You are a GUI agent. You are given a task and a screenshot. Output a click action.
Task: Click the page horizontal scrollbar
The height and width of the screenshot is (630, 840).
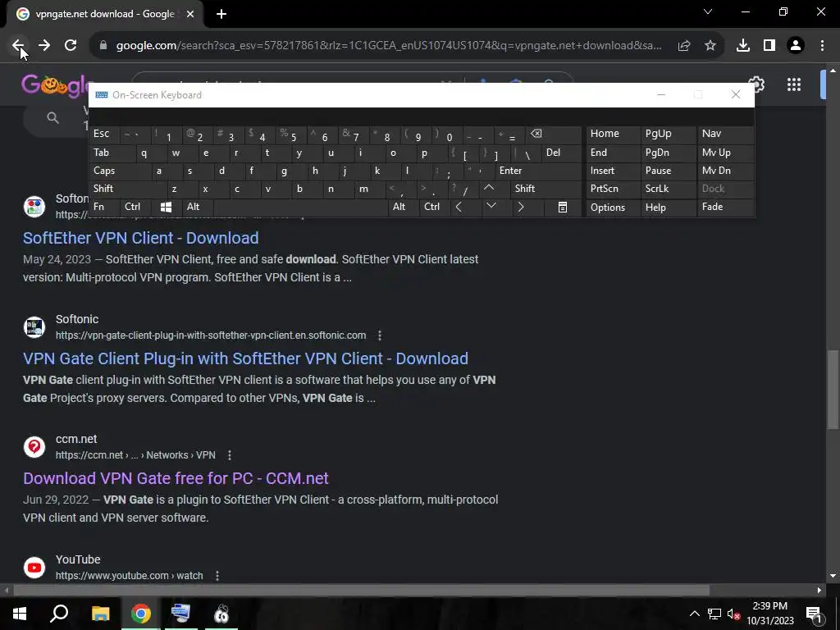click(x=361, y=591)
